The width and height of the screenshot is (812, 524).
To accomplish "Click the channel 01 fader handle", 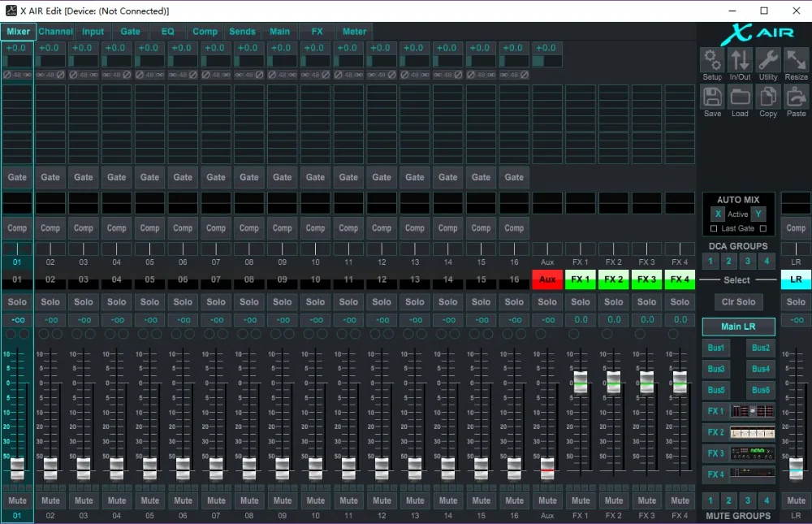I will pyautogui.click(x=17, y=469).
